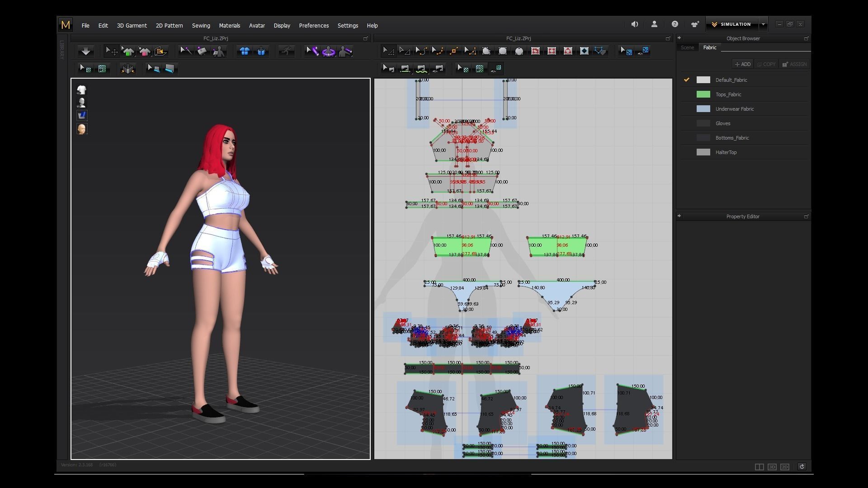
Task: Select the 3D Select/Move tool
Action: 111,51
